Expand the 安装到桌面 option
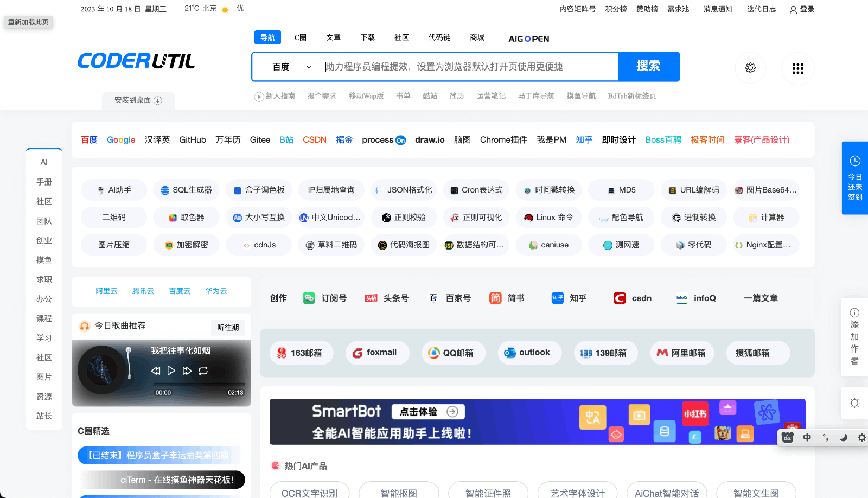The width and height of the screenshot is (868, 498). 138,100
